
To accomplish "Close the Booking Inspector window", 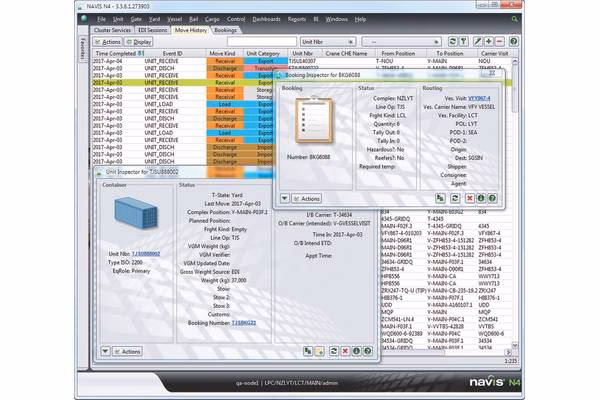I will (492, 73).
